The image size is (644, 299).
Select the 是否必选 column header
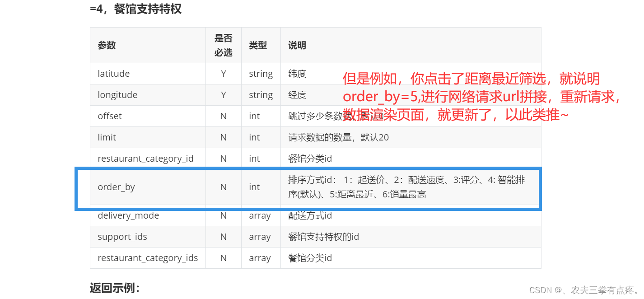[x=223, y=45]
